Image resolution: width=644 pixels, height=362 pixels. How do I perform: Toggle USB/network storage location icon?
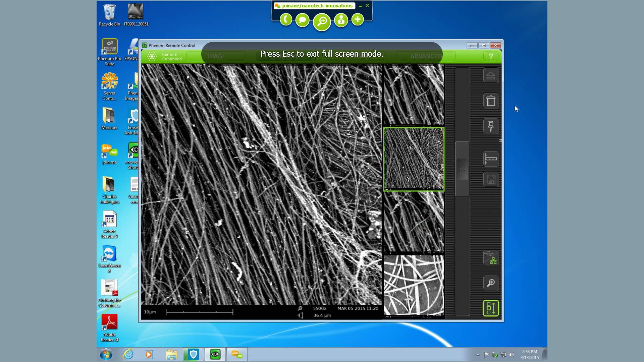pyautogui.click(x=490, y=257)
